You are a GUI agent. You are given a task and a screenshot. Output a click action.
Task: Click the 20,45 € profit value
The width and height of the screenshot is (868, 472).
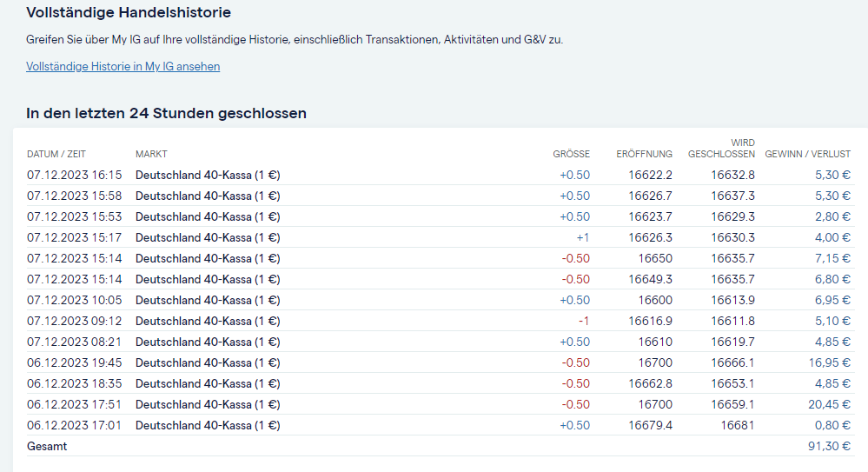point(829,404)
